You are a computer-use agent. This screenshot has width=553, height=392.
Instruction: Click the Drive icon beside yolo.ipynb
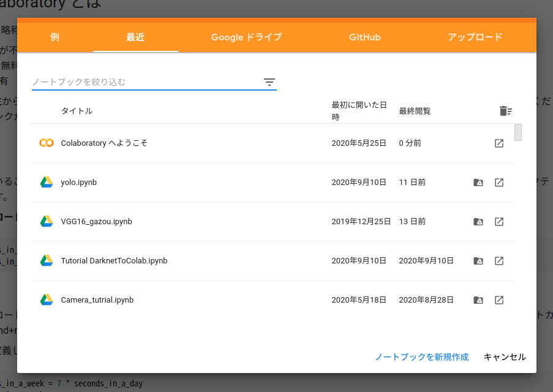click(46, 182)
